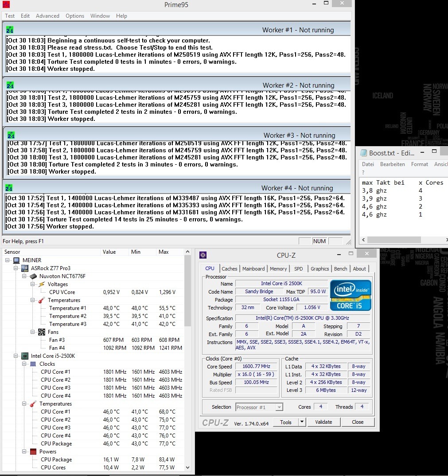
Task: Switch to the Mainboard tab in CPU-Z
Action: click(253, 269)
